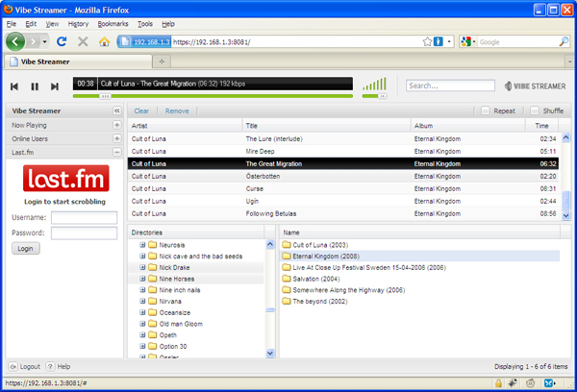Select the Österbotten track row
This screenshot has width=577, height=392.
(x=343, y=176)
